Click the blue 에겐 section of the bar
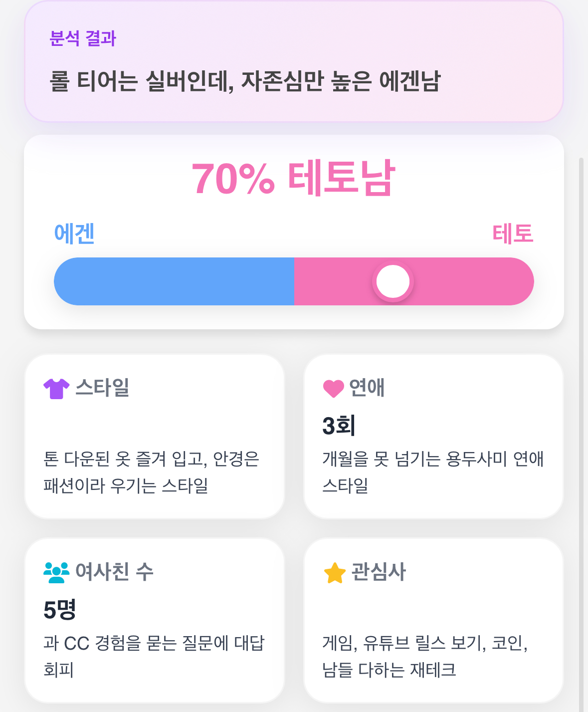The height and width of the screenshot is (712, 588). click(x=174, y=281)
